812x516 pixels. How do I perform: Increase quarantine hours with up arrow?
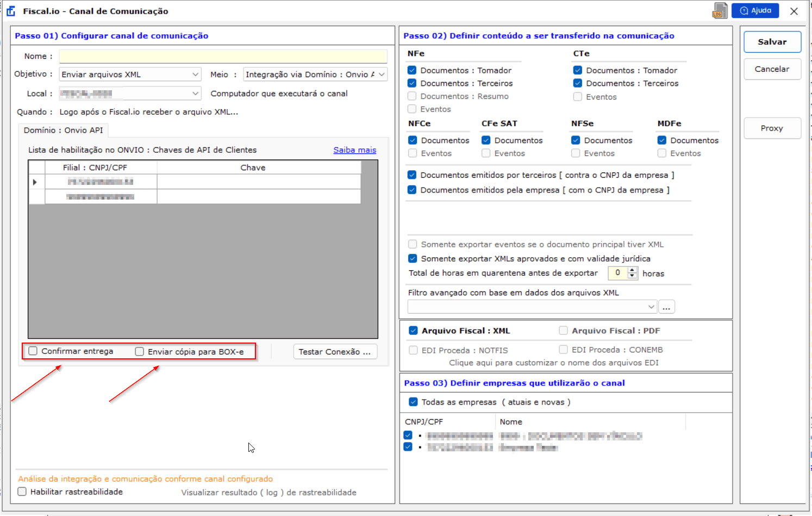tap(632, 270)
